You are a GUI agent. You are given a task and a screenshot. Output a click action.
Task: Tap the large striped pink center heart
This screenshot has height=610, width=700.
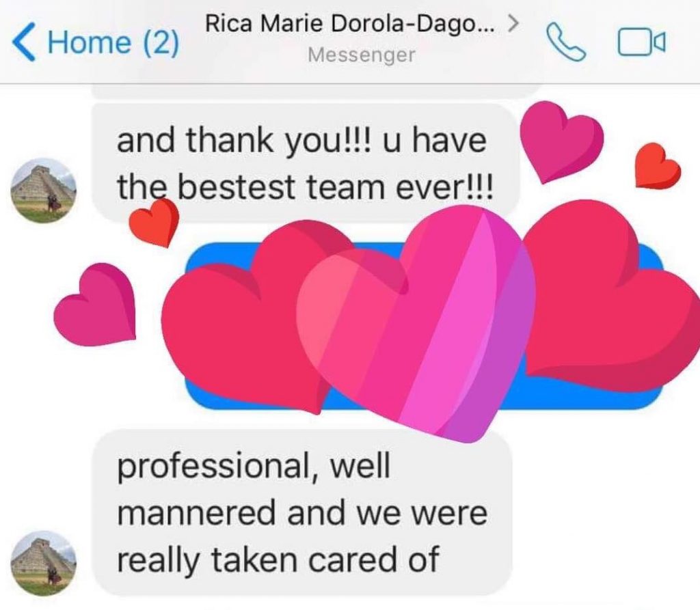coord(416,324)
